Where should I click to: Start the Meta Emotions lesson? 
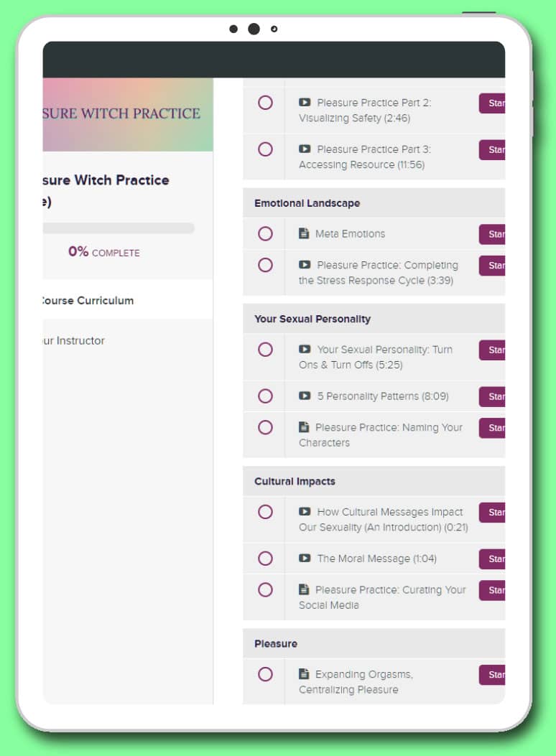492,234
